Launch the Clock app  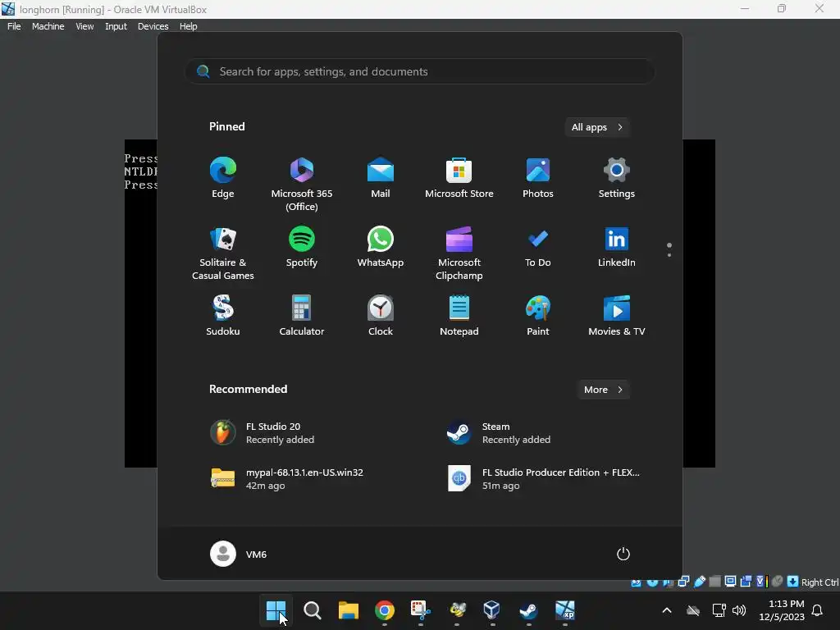tap(381, 316)
